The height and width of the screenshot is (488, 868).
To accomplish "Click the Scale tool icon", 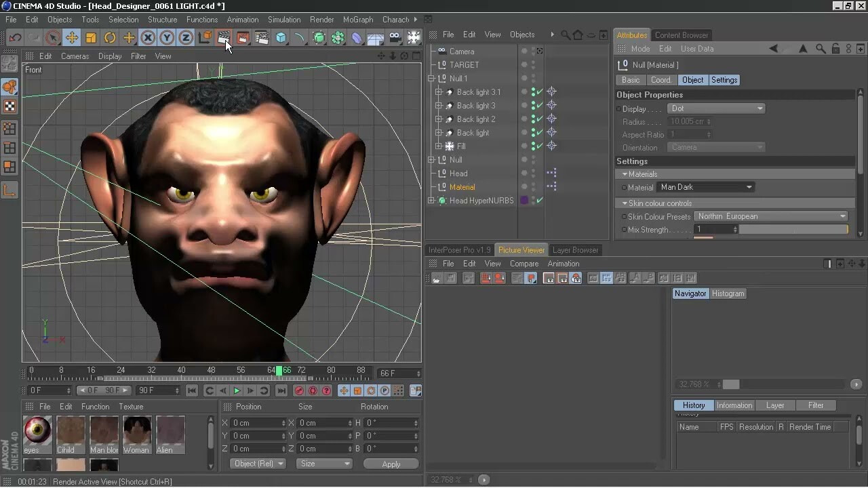I will (91, 37).
